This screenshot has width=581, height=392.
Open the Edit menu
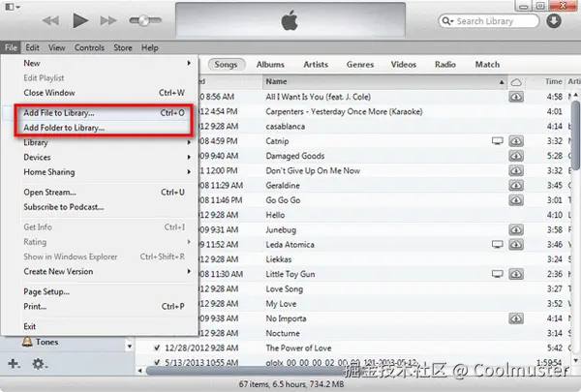32,47
